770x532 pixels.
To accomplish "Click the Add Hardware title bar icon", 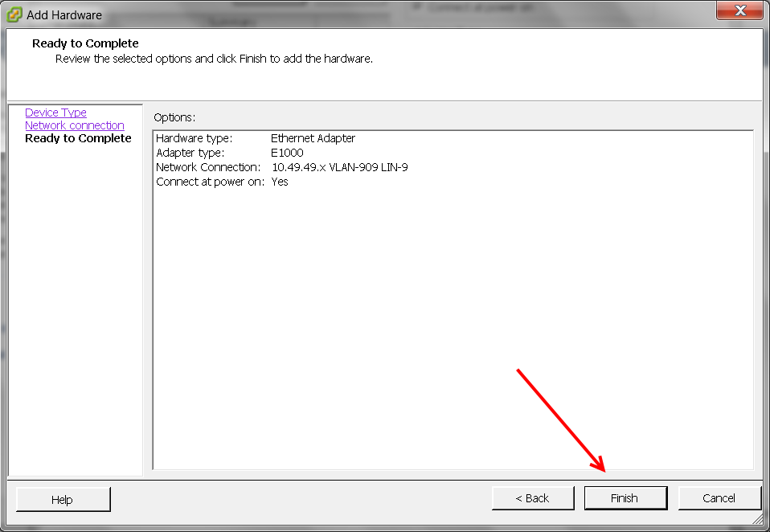I will pyautogui.click(x=14, y=14).
